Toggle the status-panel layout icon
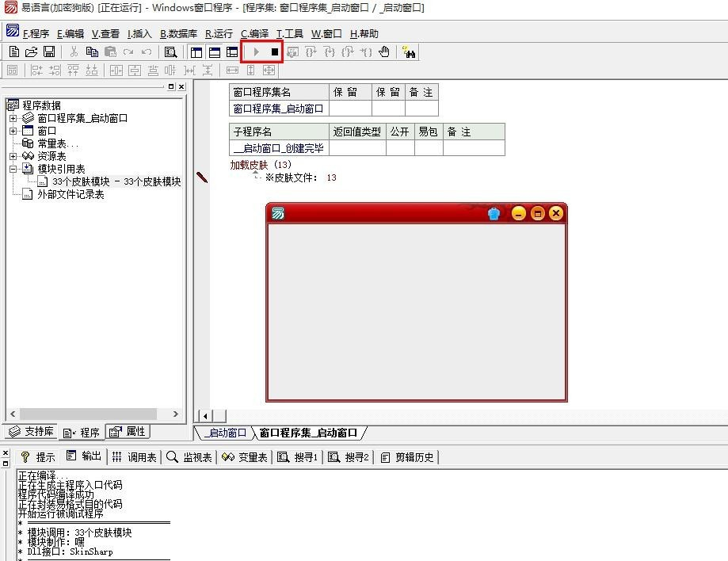Viewport: 728px width, 561px height. point(215,52)
